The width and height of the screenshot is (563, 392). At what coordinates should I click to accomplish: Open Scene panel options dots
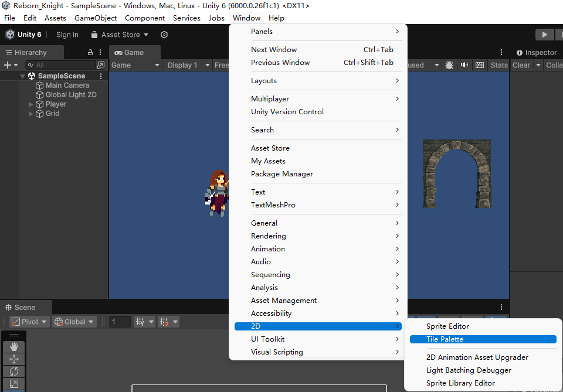(501, 308)
